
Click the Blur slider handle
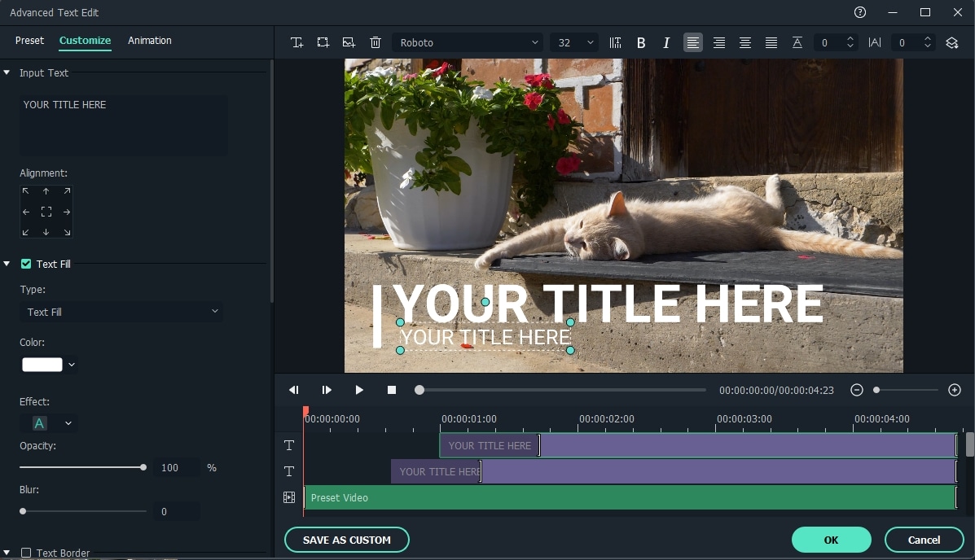point(23,511)
